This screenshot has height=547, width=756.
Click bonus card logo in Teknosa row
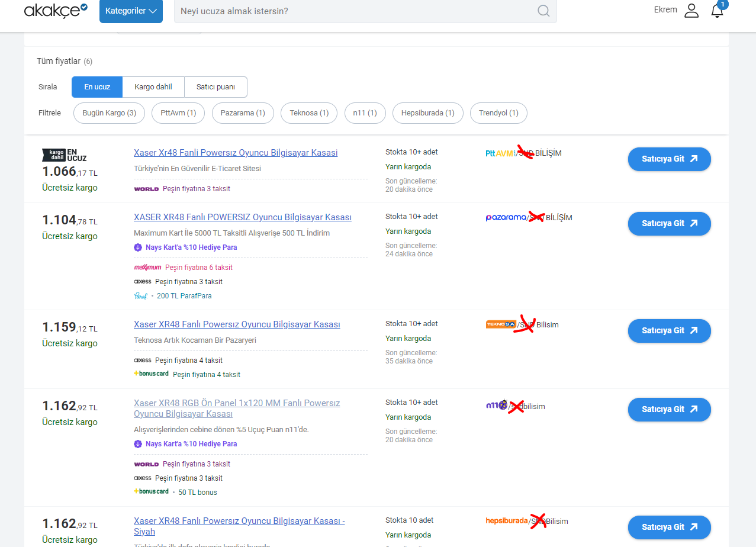pyautogui.click(x=151, y=374)
